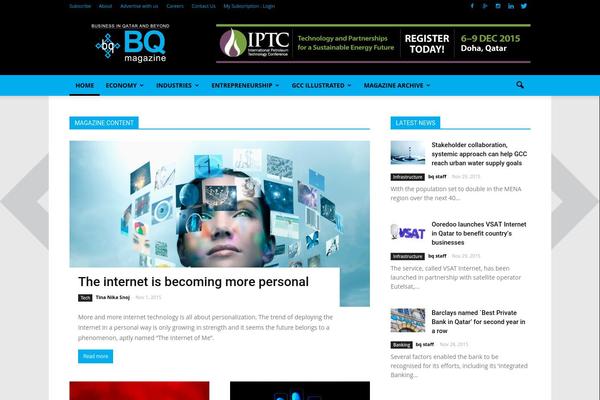This screenshot has width=600, height=400.
Task: Open the Facebook social icon
Action: tap(472, 6)
